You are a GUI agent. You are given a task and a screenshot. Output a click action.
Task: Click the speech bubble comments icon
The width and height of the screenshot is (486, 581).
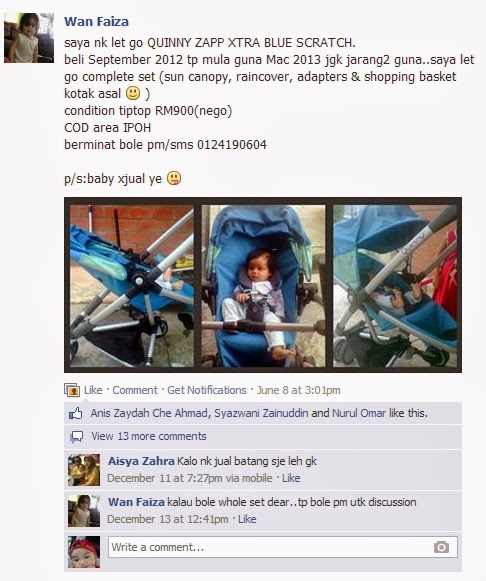point(77,436)
